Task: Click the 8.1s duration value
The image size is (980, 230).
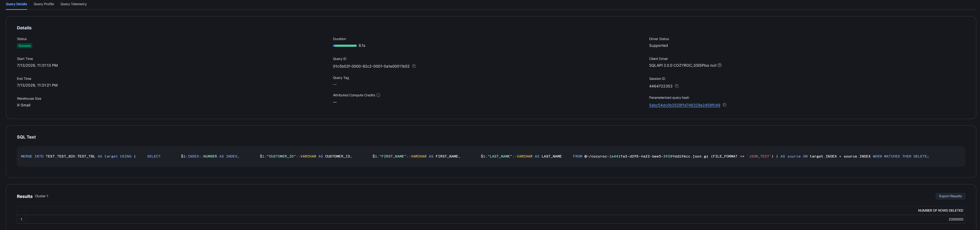Action: coord(362,46)
